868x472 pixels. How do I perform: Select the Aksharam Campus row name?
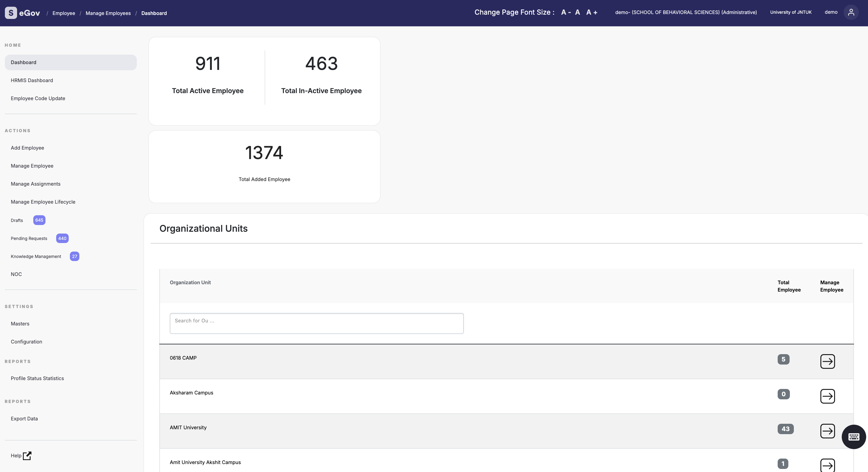(191, 393)
